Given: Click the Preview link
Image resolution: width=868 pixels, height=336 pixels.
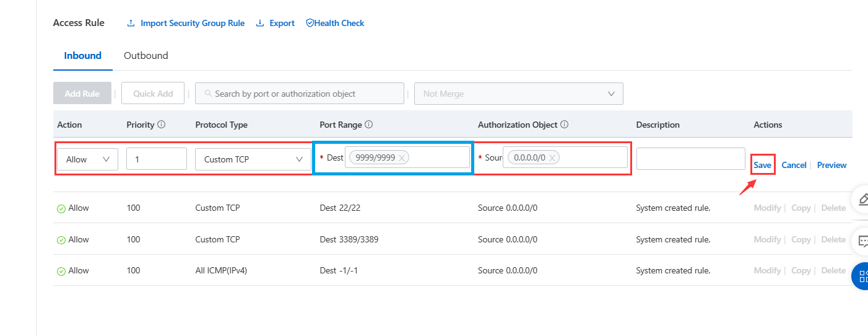Looking at the screenshot, I should [831, 165].
